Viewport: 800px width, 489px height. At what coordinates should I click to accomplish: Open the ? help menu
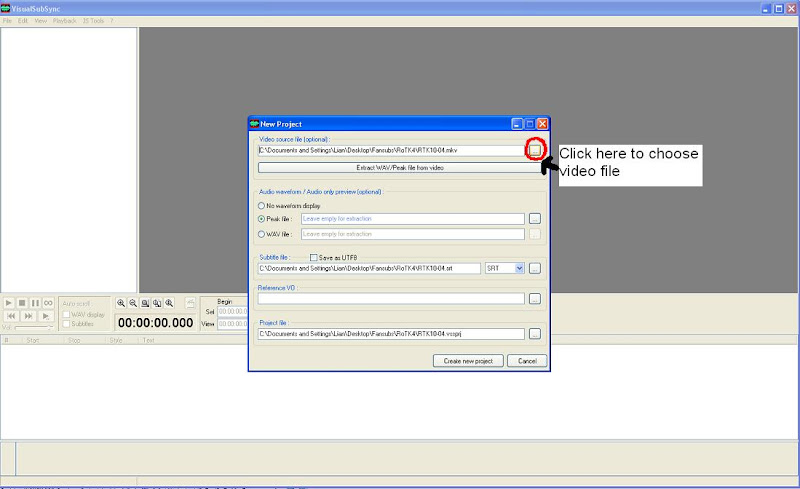(112, 21)
